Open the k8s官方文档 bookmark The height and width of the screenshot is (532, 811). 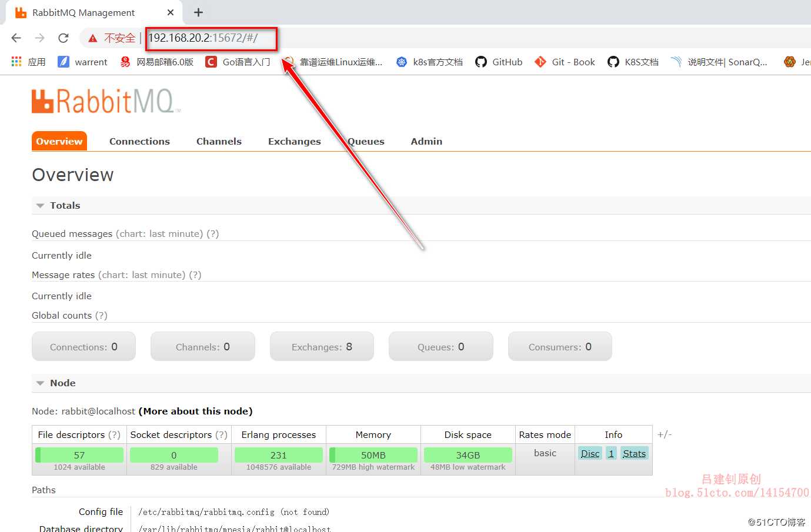pos(429,62)
